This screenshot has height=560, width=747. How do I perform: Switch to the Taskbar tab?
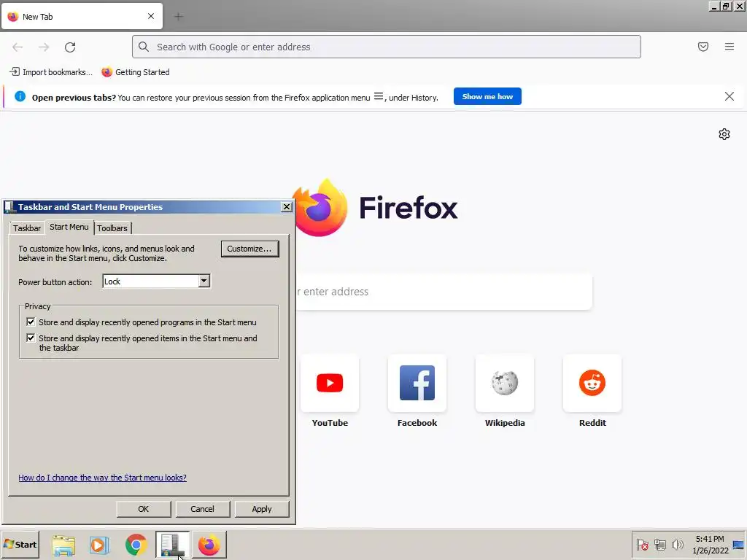pos(27,228)
